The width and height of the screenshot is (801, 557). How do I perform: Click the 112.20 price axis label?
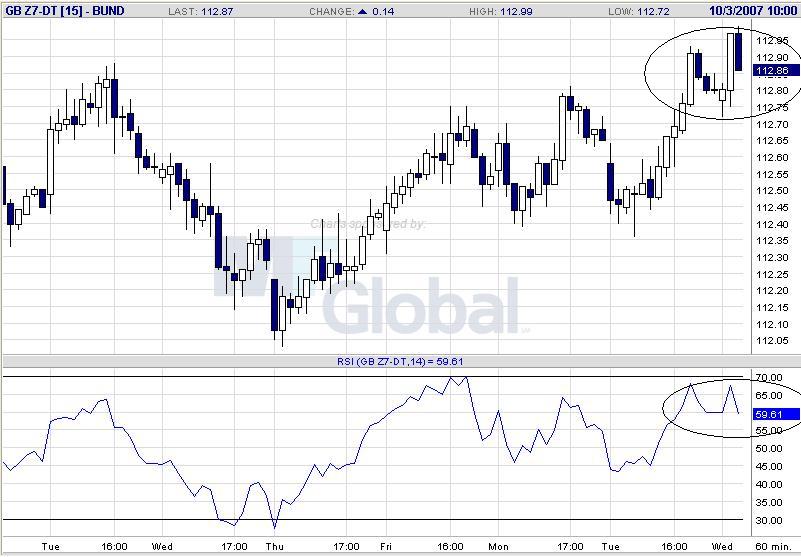point(772,291)
